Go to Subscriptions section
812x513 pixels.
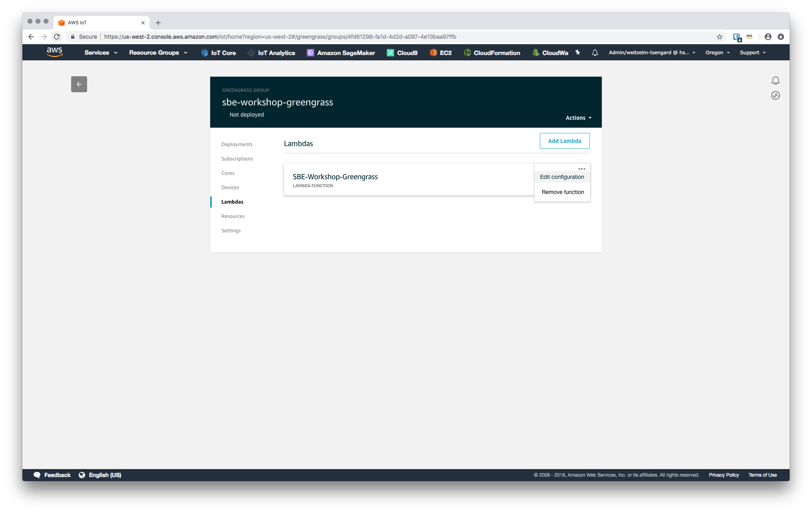coord(237,158)
